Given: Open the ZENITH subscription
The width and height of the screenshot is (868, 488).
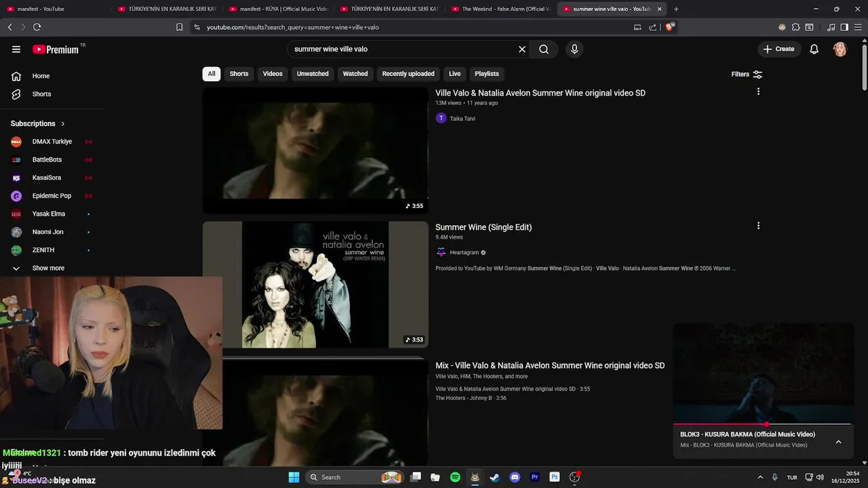Looking at the screenshot, I should pos(43,250).
